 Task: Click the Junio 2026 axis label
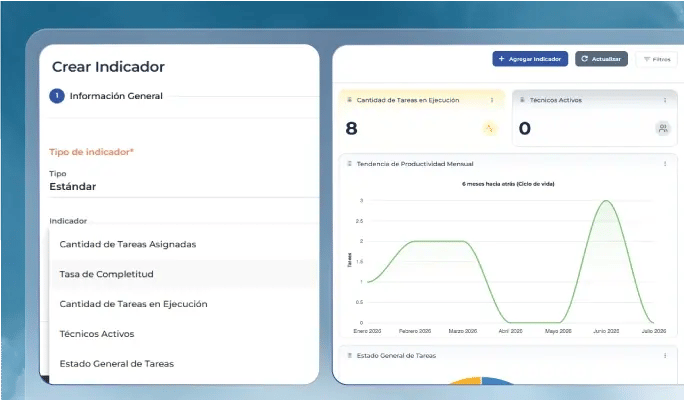(606, 331)
